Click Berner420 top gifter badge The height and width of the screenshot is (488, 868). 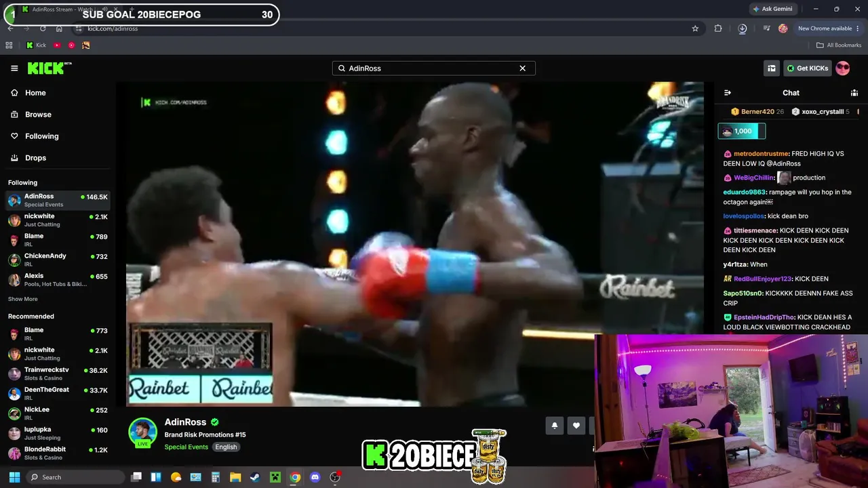(757, 112)
